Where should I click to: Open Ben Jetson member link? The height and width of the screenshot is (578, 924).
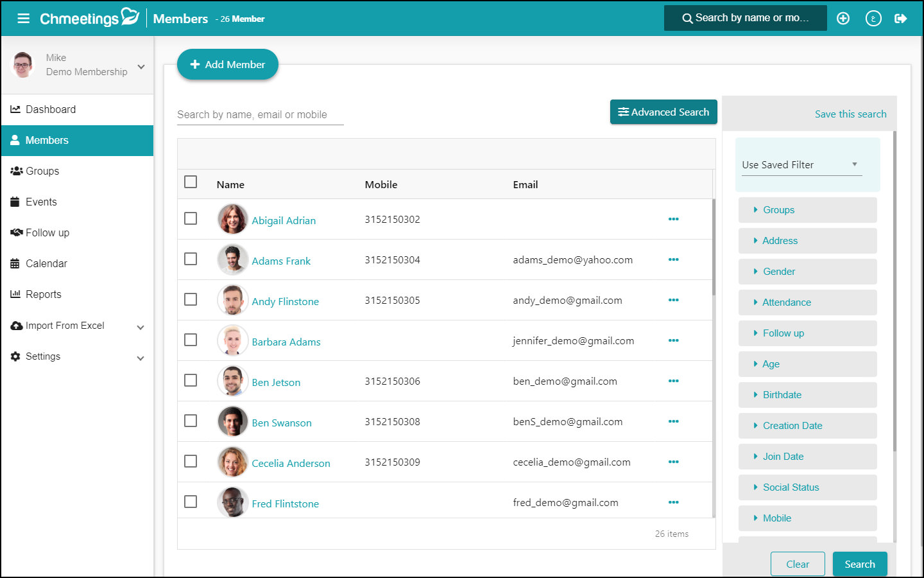click(276, 382)
